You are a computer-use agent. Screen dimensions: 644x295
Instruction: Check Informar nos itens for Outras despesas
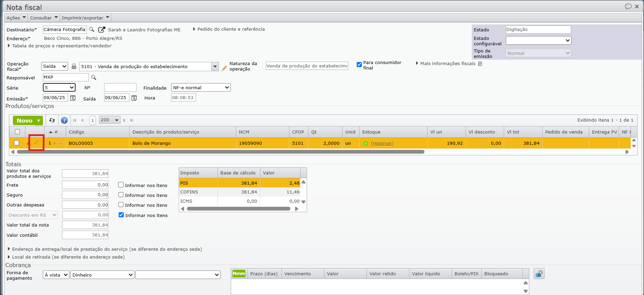pyautogui.click(x=121, y=204)
